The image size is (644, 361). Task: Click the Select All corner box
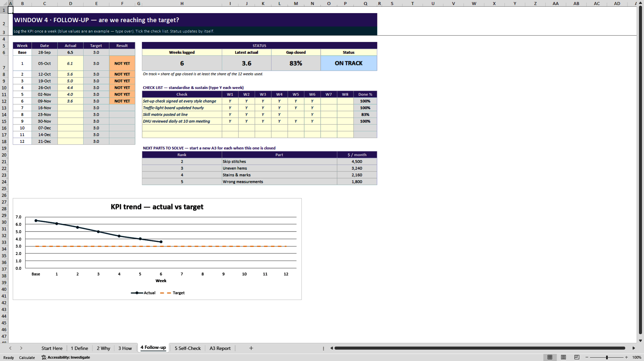(4, 3)
